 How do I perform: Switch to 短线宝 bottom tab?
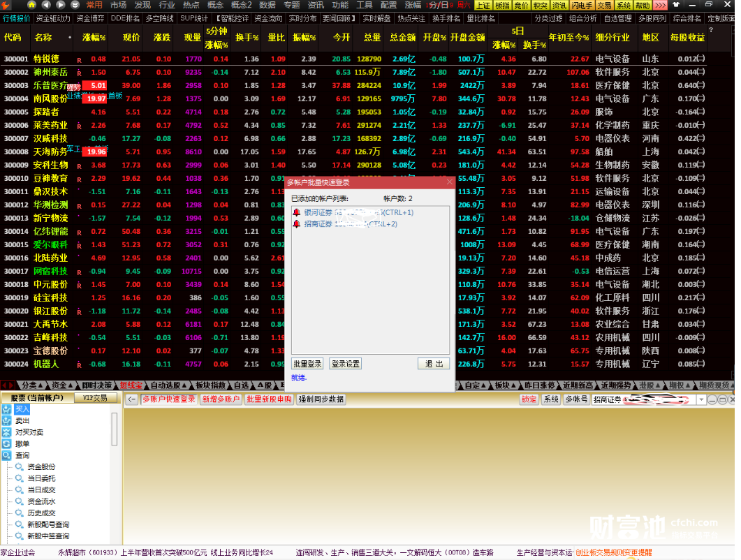[131, 385]
